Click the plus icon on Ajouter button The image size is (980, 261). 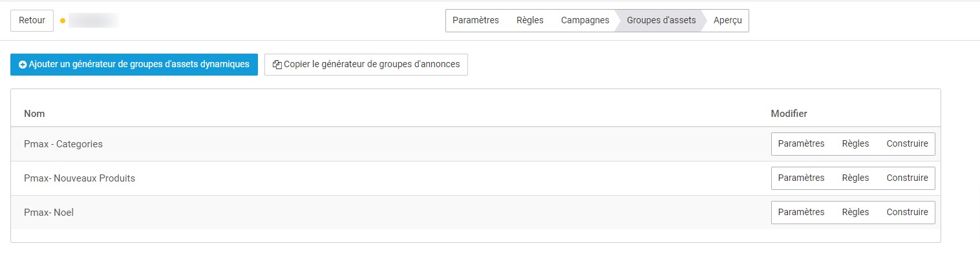click(x=23, y=65)
